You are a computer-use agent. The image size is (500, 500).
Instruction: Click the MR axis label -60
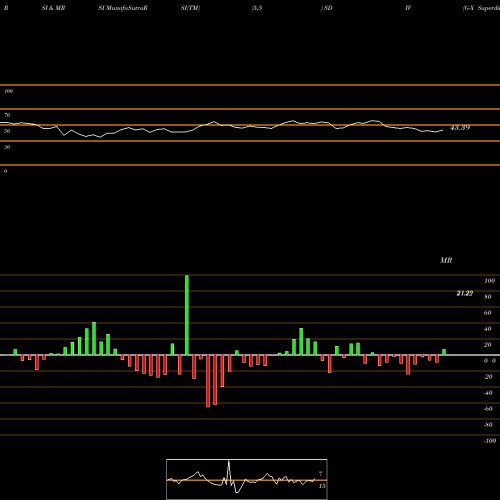(x=488, y=409)
